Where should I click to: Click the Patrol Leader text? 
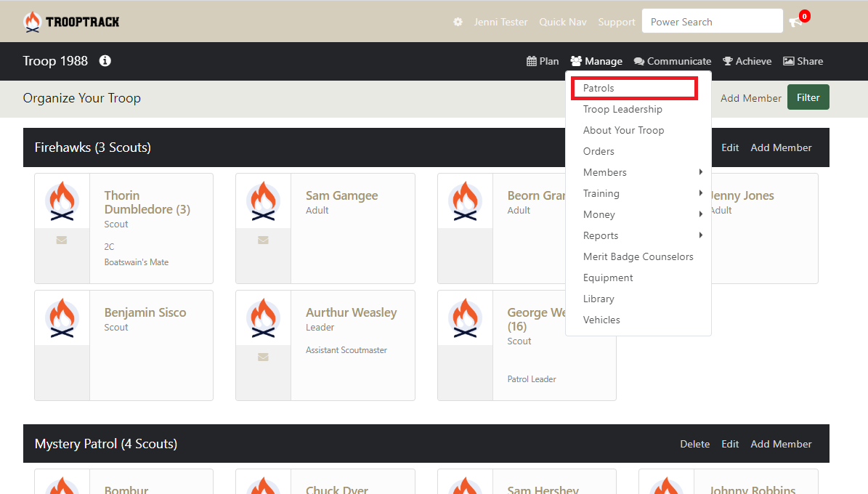532,378
